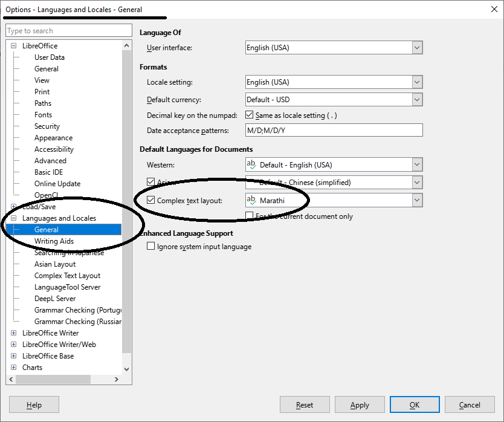Expand the LibreOffice Base tree node
The height and width of the screenshot is (422, 504).
point(14,356)
